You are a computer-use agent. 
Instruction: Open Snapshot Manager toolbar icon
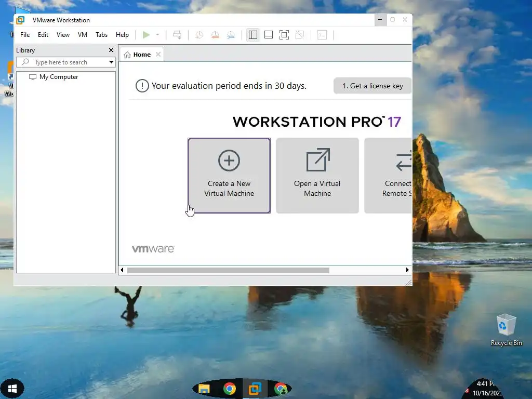(231, 35)
